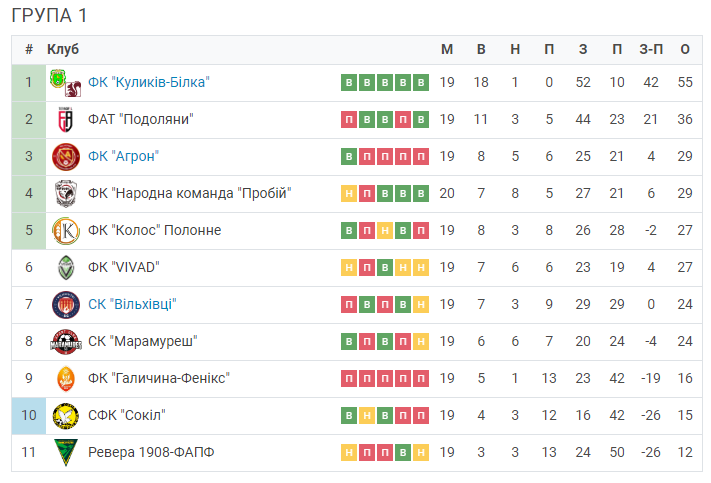The height and width of the screenshot is (483, 711).
Task: Open the ФК "Агрон" club link
Action: [x=123, y=156]
